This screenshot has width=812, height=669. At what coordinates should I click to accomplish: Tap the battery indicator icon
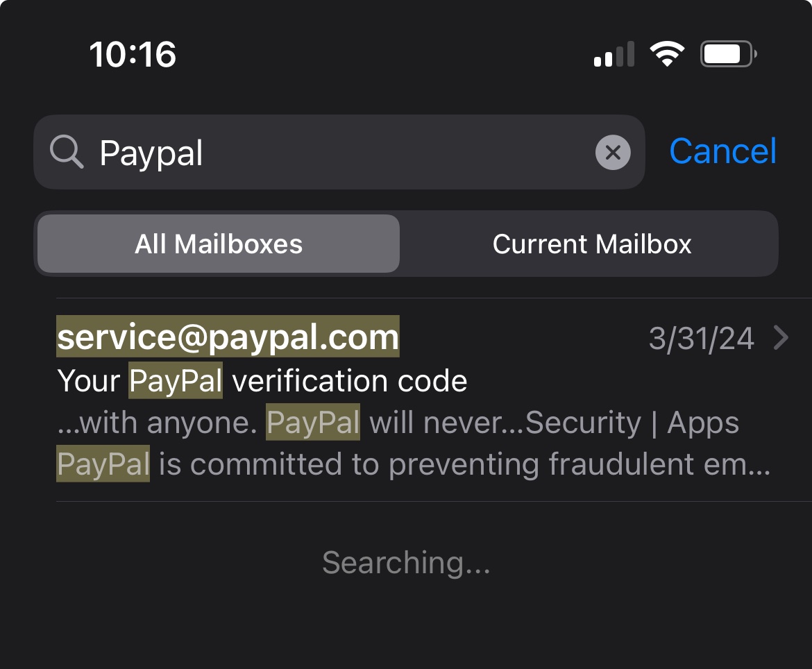pyautogui.click(x=729, y=54)
